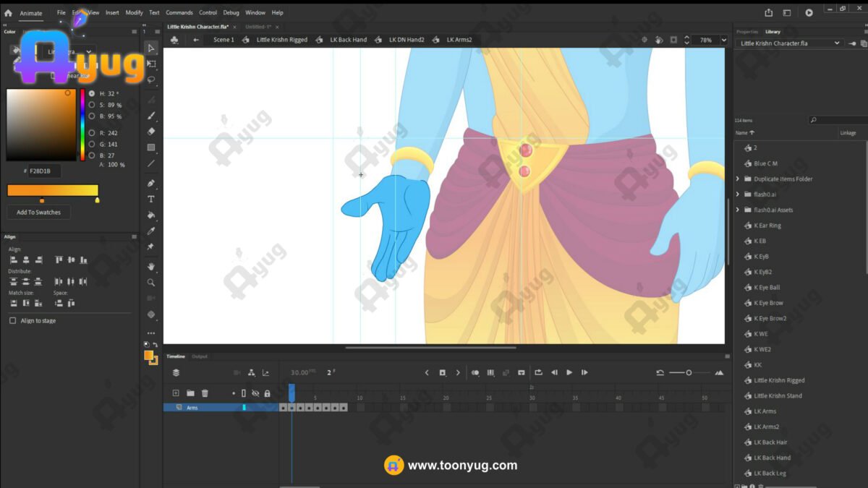This screenshot has width=868, height=488.
Task: Click the Insert Keyframe icon
Action: coord(443,373)
